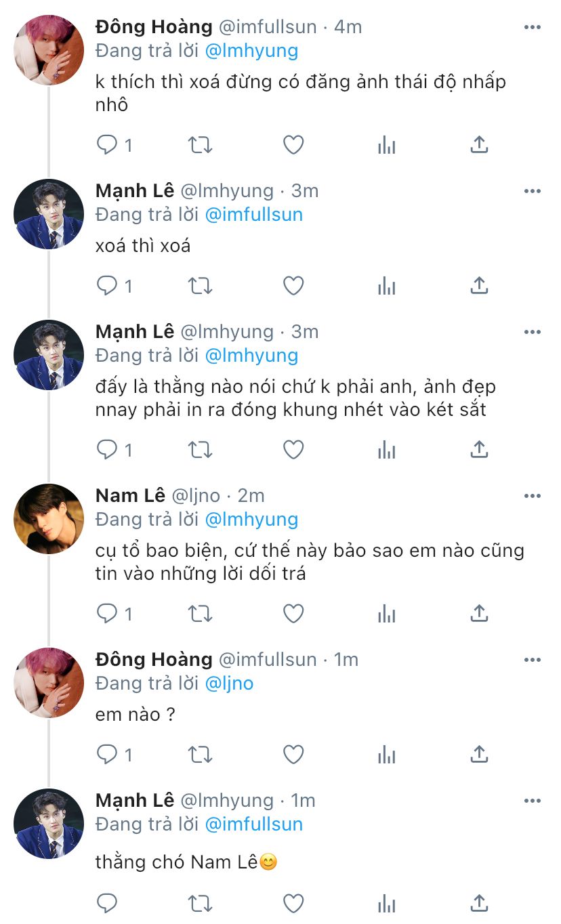
Task: Retweet Nam Lê's tweet
Action: (x=200, y=614)
